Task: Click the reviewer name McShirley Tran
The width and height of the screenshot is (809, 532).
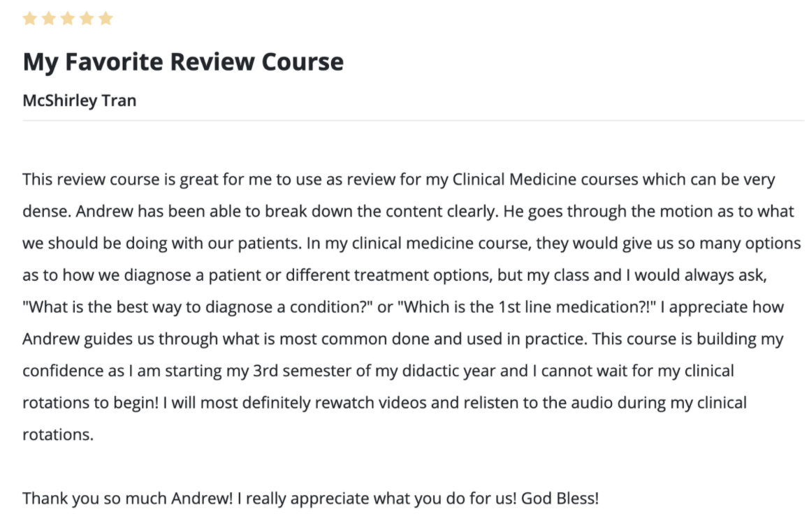Action: pyautogui.click(x=80, y=101)
